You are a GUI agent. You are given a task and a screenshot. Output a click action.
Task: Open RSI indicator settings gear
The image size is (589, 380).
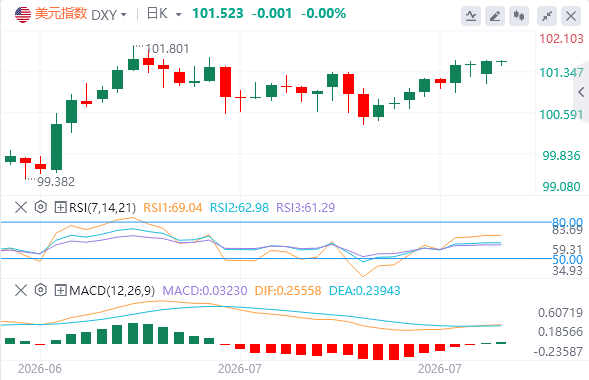41,207
